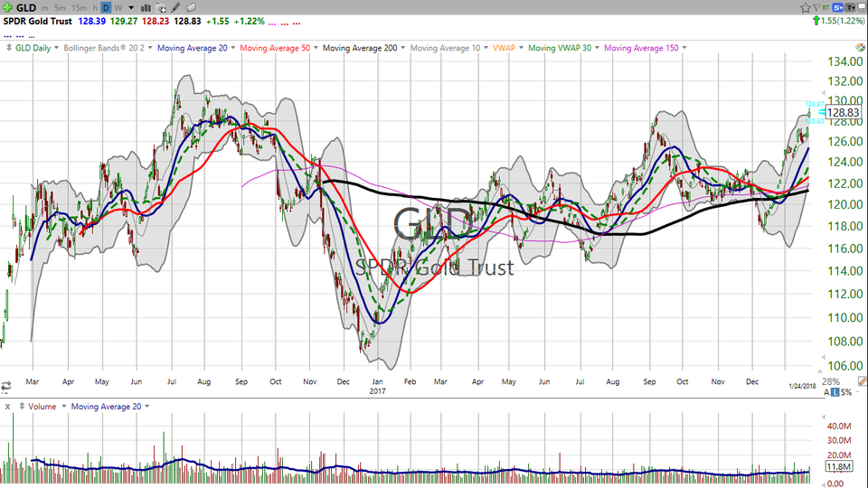Click the +1.22% change value
868x488 pixels.
[250, 21]
